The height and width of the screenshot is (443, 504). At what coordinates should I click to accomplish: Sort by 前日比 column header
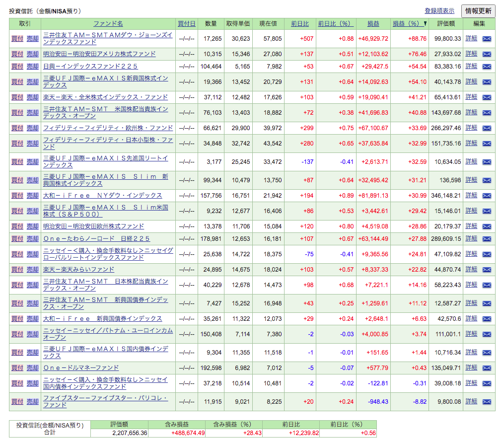[x=299, y=23]
